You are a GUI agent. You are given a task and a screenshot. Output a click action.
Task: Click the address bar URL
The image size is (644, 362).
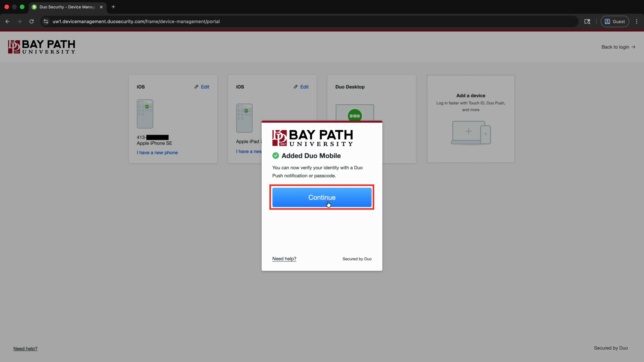[x=136, y=21]
